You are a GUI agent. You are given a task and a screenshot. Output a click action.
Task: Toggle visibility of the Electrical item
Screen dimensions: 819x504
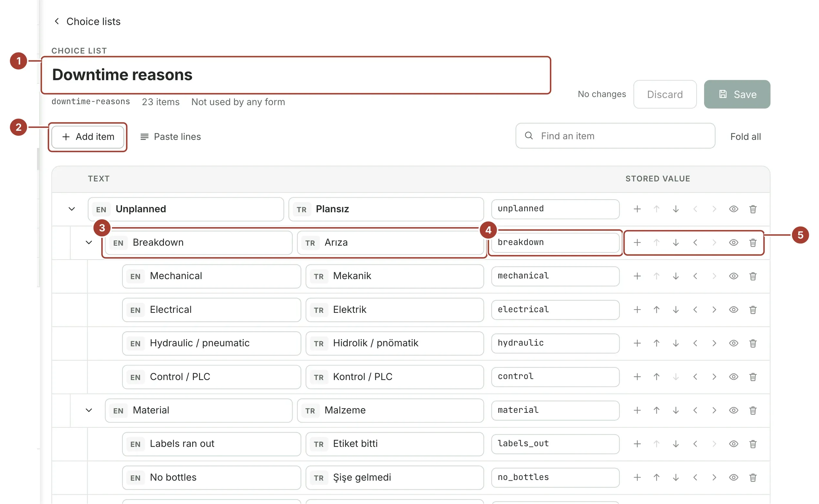click(733, 310)
